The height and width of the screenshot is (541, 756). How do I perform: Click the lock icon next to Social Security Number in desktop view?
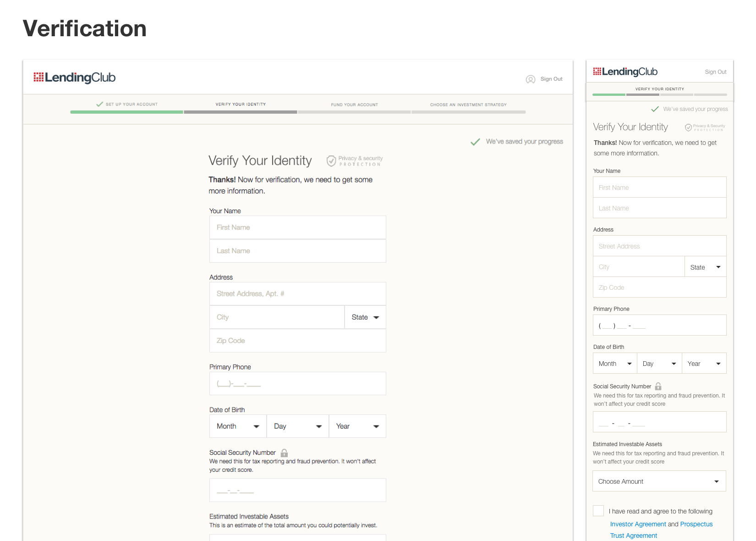(x=284, y=453)
